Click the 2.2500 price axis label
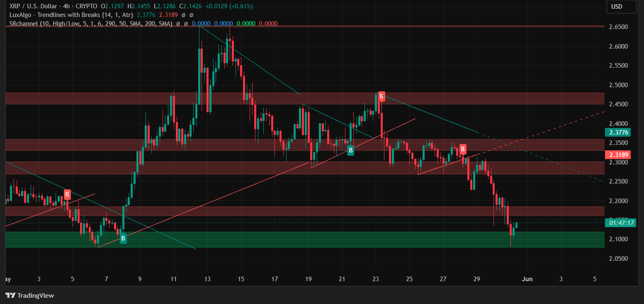Screen dimensions: 644x304 pos(618,181)
